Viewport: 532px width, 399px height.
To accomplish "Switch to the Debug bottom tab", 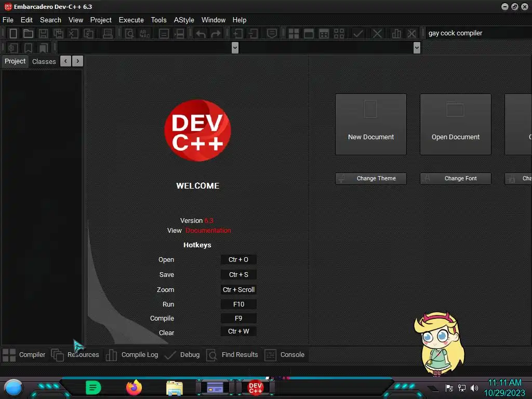I will pos(182,354).
